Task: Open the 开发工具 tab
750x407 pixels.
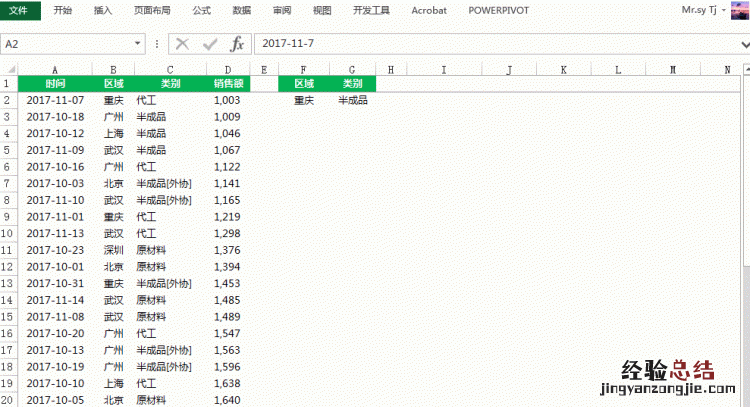Action: coord(370,10)
